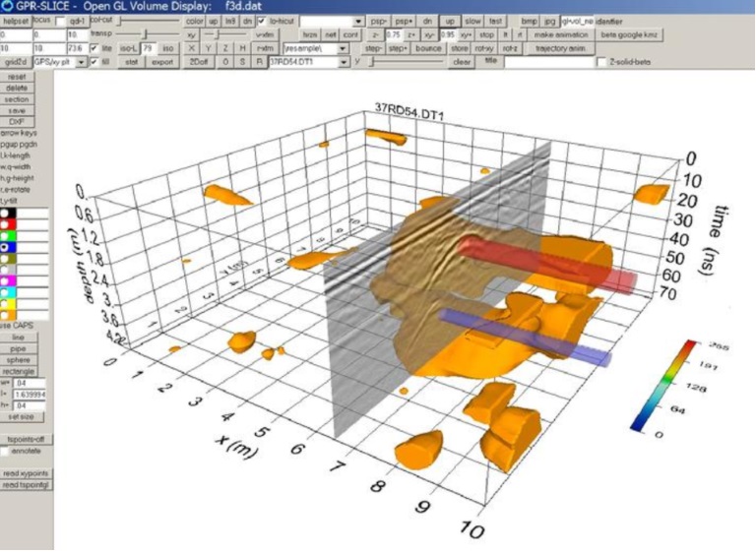This screenshot has height=554, width=756.
Task: Click the title text input field
Action: pyautogui.click(x=548, y=62)
